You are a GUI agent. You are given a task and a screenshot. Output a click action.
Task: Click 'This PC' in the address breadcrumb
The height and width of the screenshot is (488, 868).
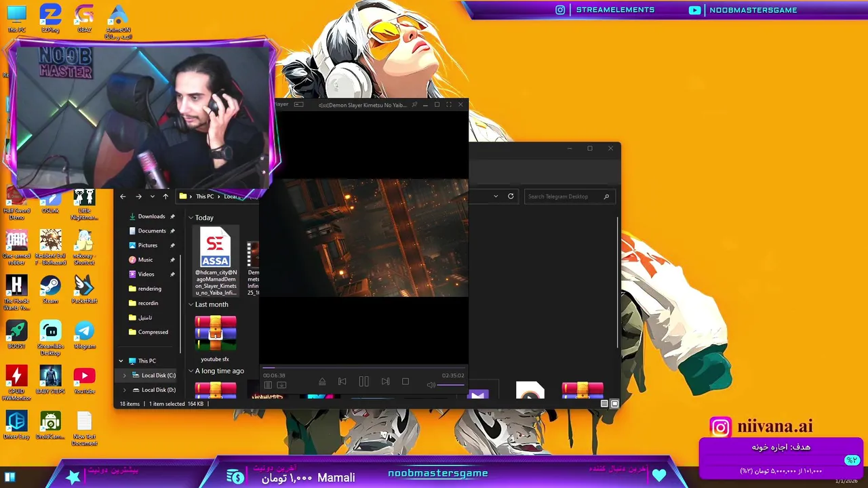coord(205,197)
